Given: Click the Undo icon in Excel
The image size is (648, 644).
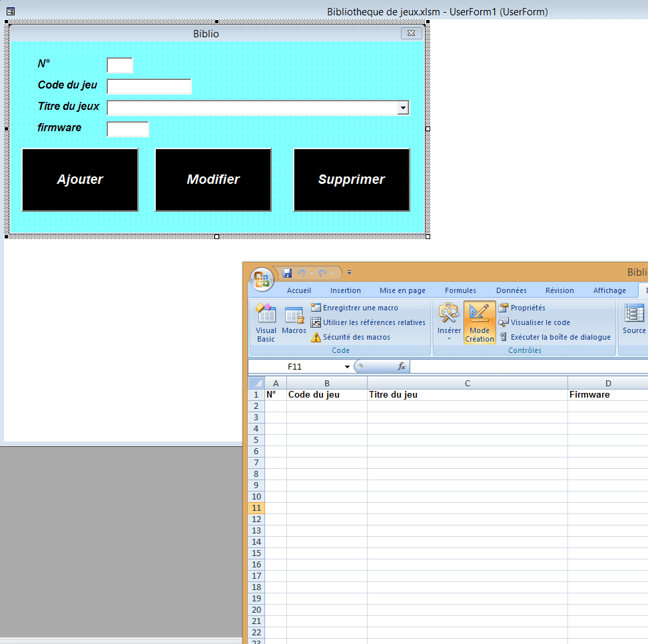Looking at the screenshot, I should pyautogui.click(x=301, y=273).
